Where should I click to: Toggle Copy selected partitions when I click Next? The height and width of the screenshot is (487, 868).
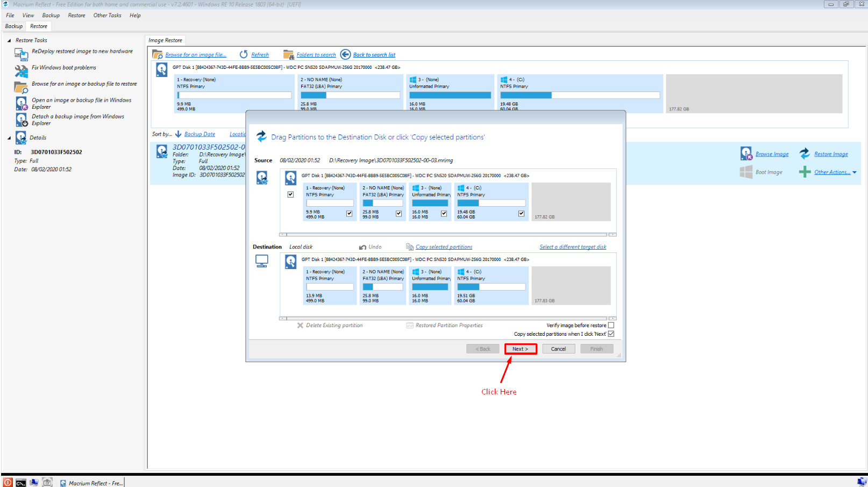pyautogui.click(x=611, y=334)
